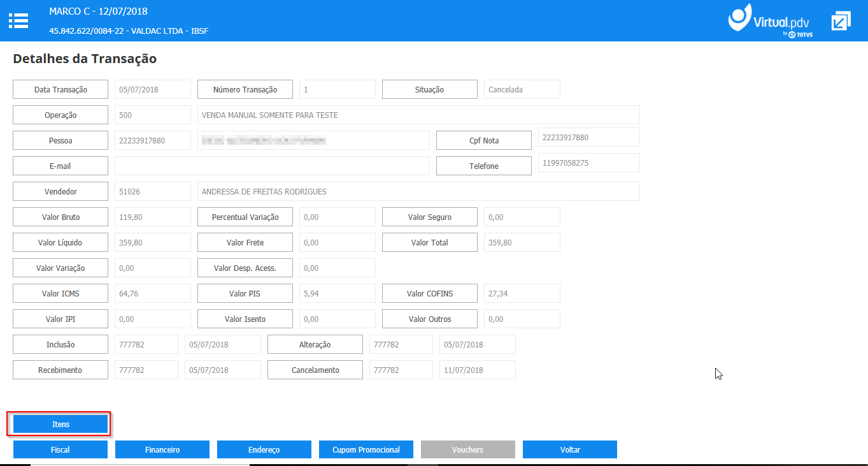Click the Valor IPI value field
868x466 pixels.
(153, 319)
